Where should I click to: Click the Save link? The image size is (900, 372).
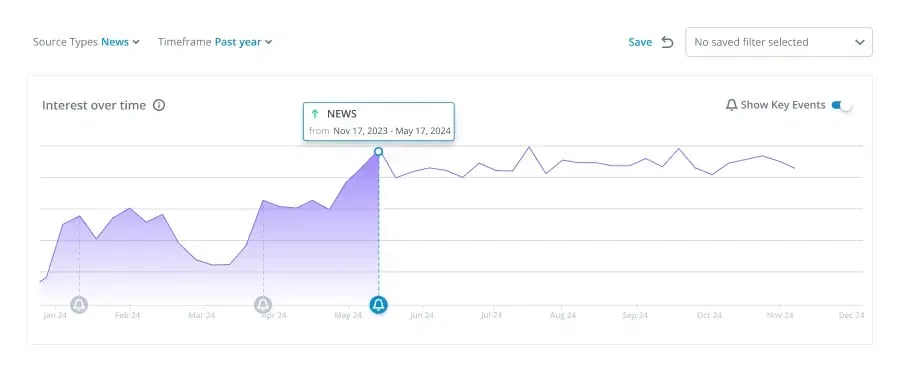click(640, 42)
